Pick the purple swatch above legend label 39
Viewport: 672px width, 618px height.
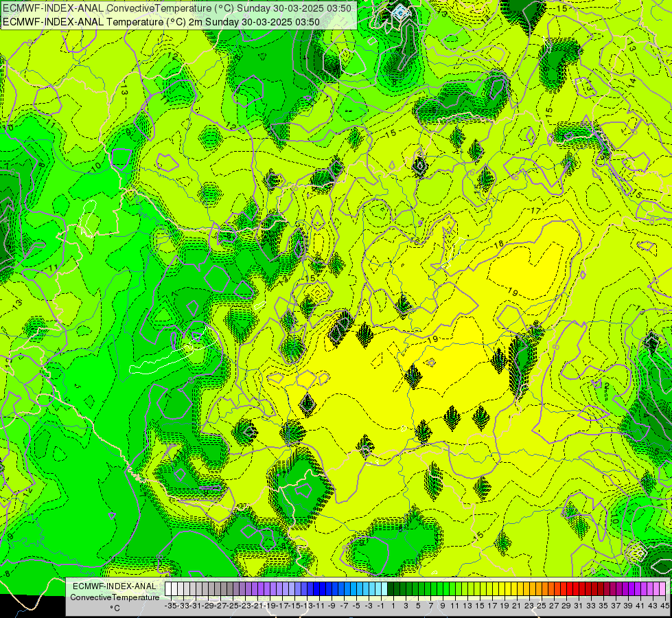coord(625,588)
